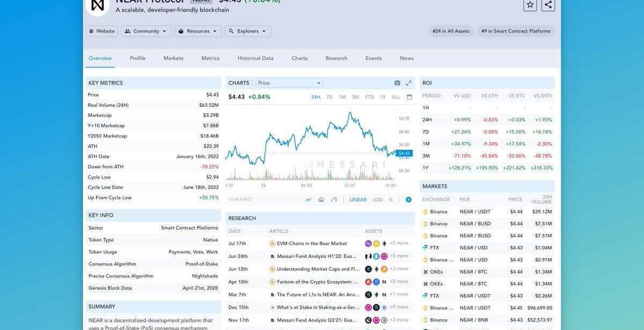Click the star favorite icon
The width and height of the screenshot is (644, 330).
tap(530, 5)
